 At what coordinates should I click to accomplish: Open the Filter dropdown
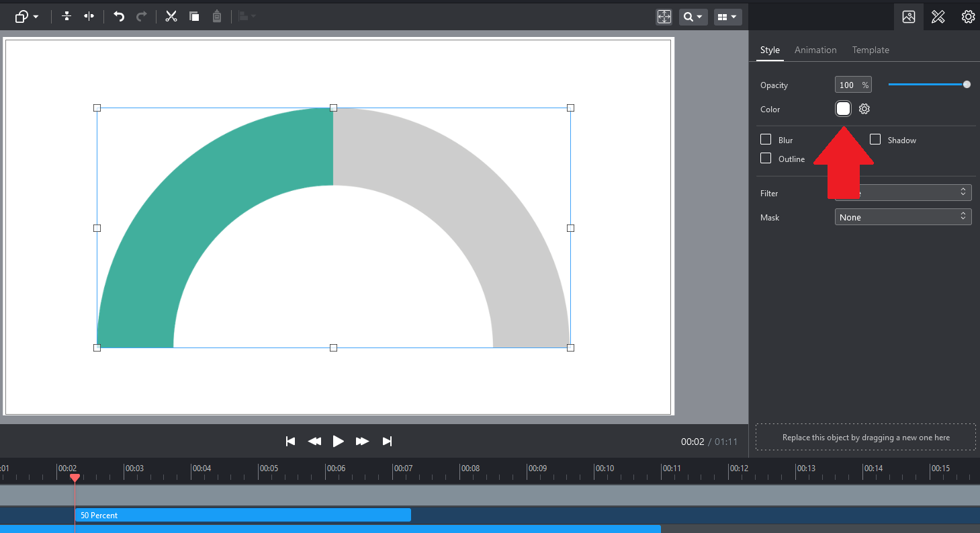click(903, 193)
